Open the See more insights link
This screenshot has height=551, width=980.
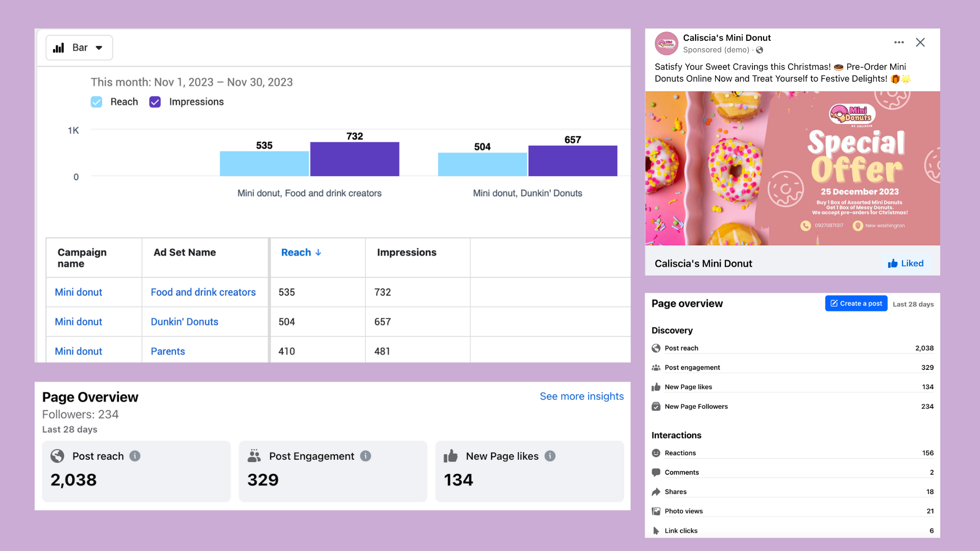[581, 396]
